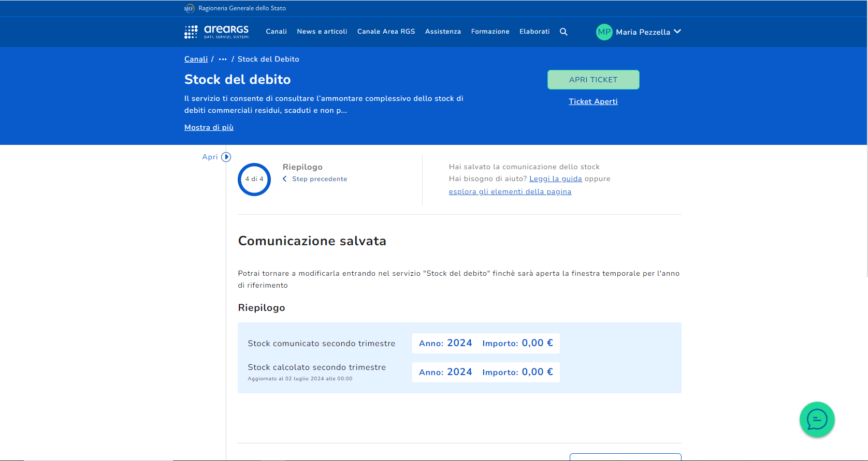Click the Apri play arrow icon
The height and width of the screenshot is (461, 868).
click(226, 157)
